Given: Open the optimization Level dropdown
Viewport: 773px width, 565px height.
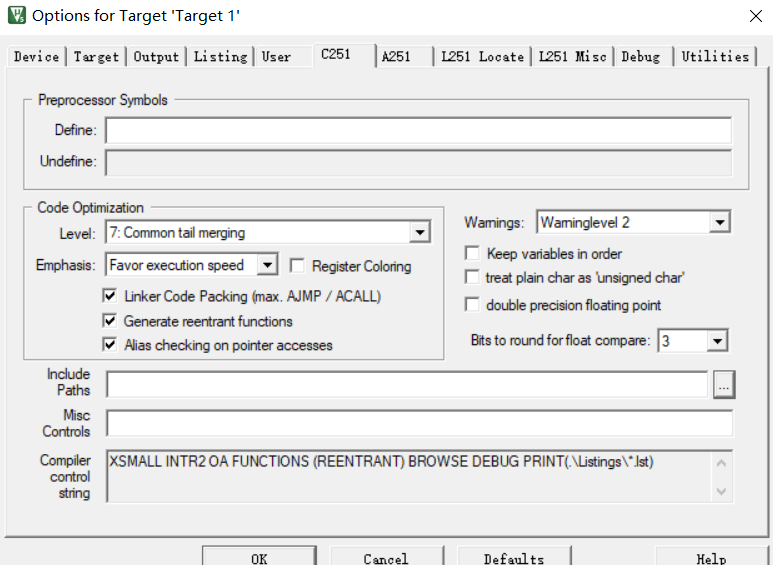Looking at the screenshot, I should point(420,232).
